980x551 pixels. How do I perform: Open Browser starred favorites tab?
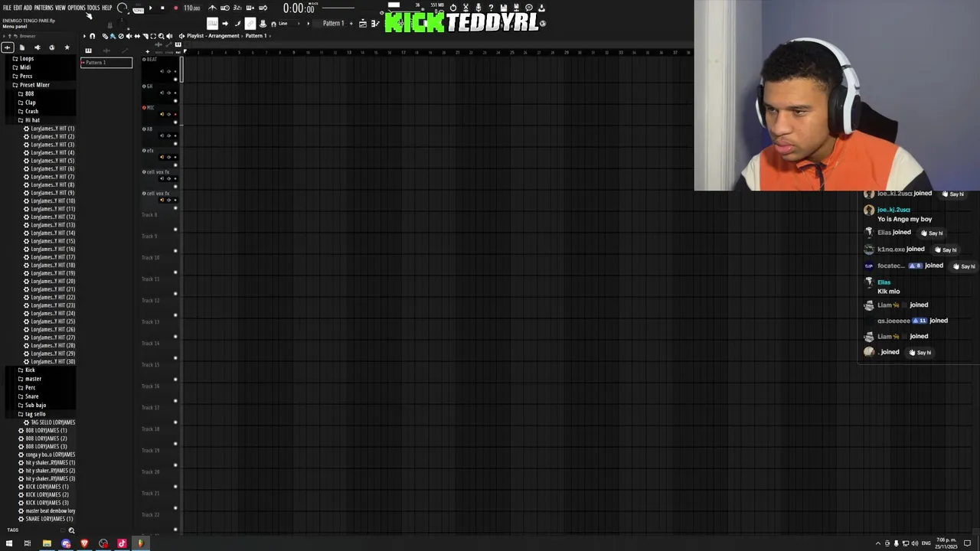click(x=67, y=47)
